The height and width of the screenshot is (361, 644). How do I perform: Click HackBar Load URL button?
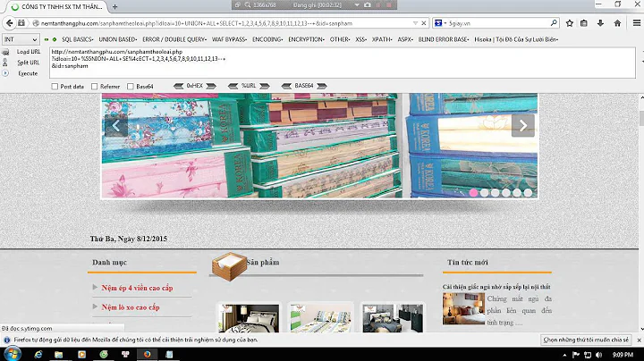click(x=27, y=52)
